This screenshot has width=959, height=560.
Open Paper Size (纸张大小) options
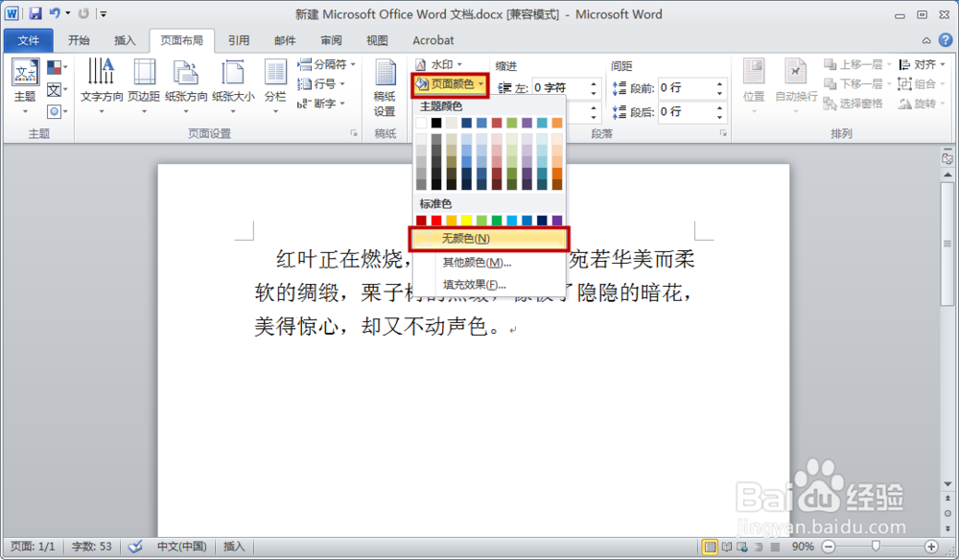coord(233,86)
